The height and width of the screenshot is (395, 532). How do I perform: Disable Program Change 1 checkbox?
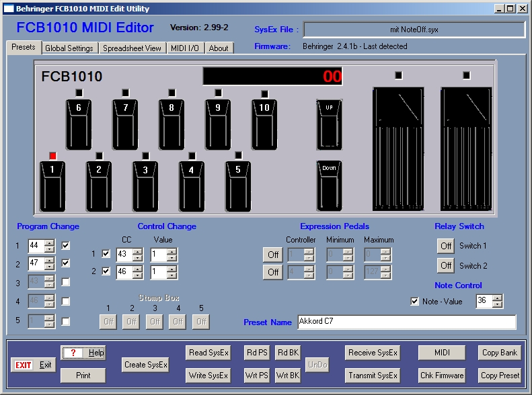tap(66, 246)
